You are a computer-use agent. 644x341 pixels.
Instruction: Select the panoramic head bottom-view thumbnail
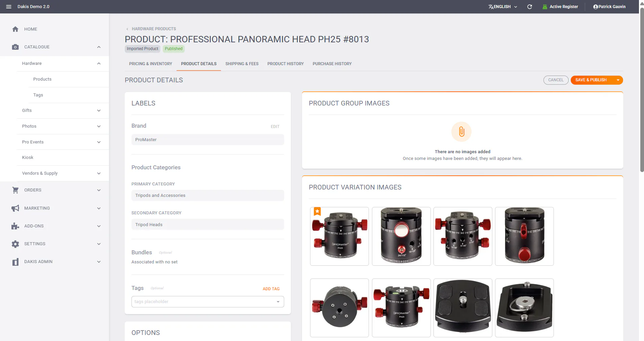coord(339,308)
